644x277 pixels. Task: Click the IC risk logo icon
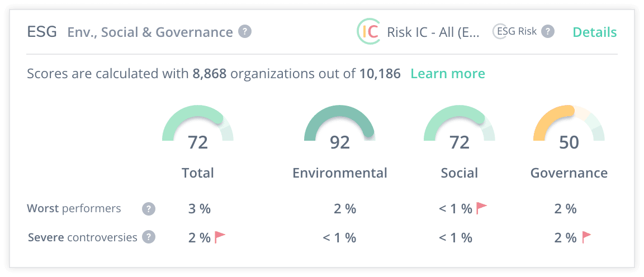368,32
